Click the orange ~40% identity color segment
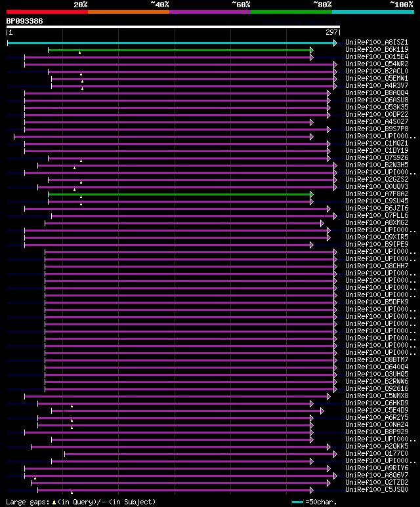The width and height of the screenshot is (420, 507). point(129,12)
